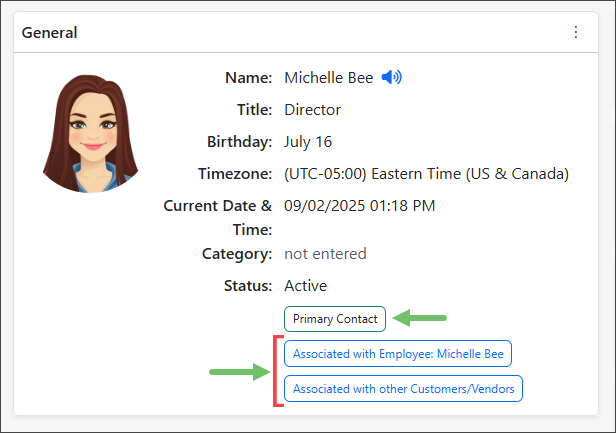
Task: Click the Active status value
Action: 305,286
